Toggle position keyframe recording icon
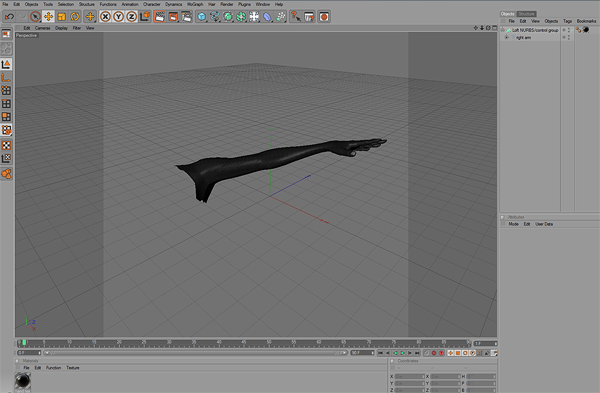Viewport: 600px width, 393px height. point(450,353)
